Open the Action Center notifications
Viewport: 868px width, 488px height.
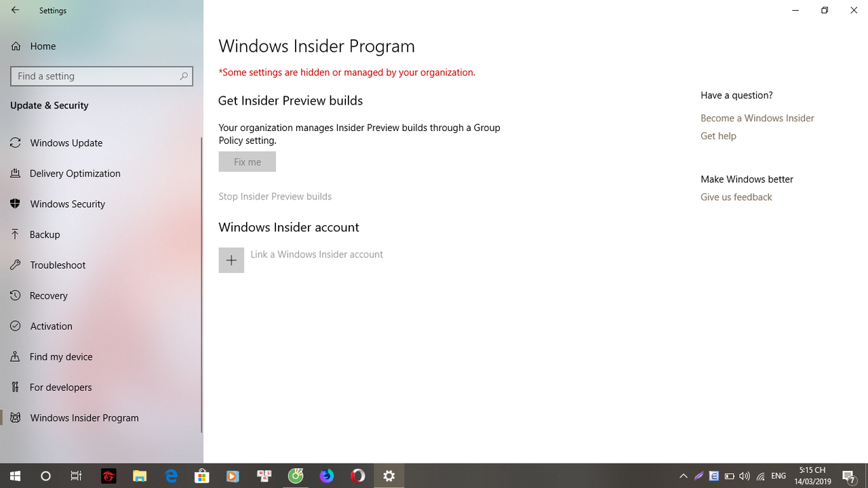[849, 476]
